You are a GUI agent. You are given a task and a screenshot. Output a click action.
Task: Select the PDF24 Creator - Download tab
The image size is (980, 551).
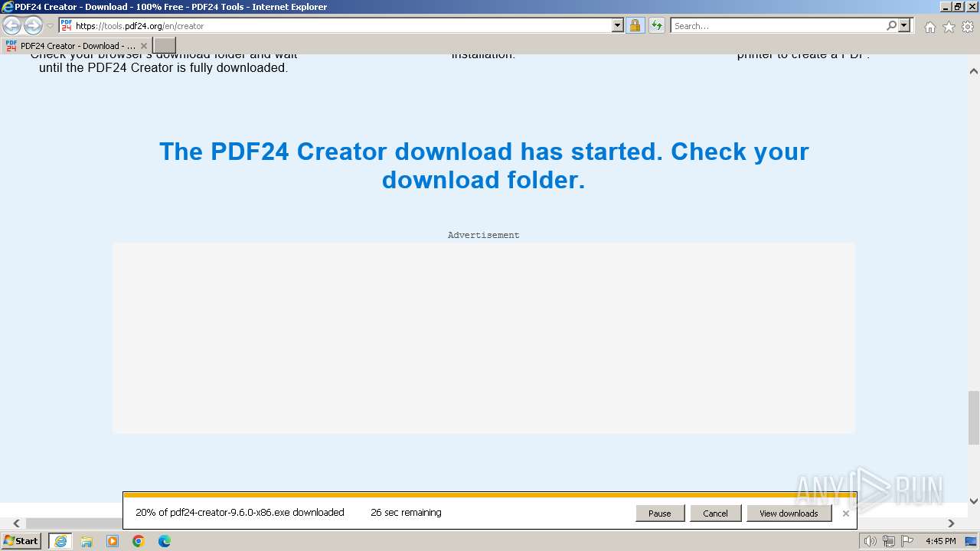point(77,46)
